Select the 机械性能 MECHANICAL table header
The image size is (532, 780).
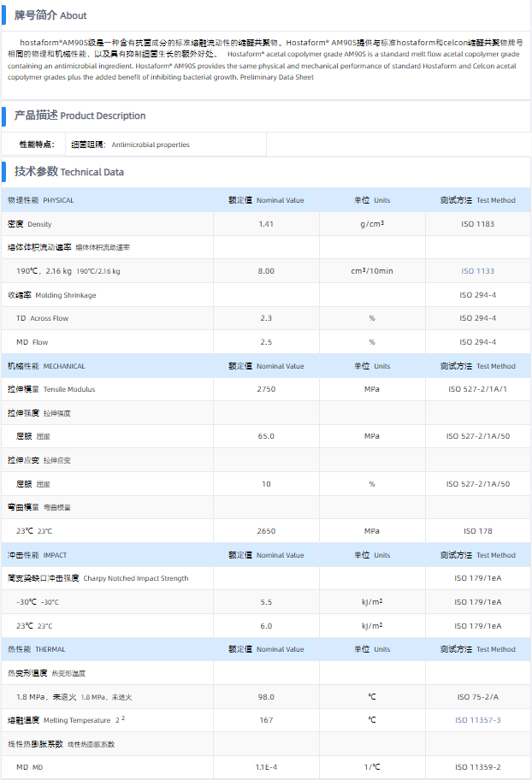pyautogui.click(x=46, y=366)
